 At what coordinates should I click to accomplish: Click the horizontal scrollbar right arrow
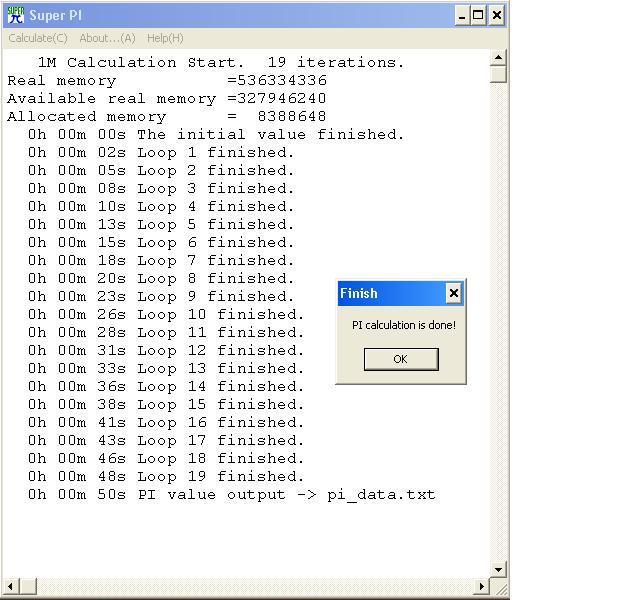[482, 587]
